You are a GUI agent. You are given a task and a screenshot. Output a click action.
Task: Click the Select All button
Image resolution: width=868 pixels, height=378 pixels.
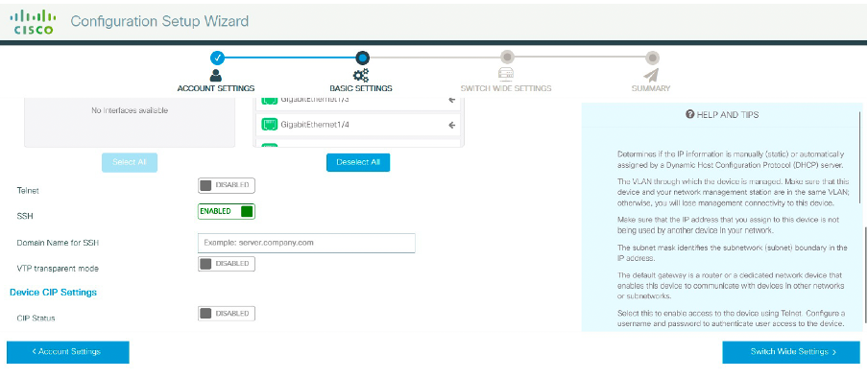point(130,162)
